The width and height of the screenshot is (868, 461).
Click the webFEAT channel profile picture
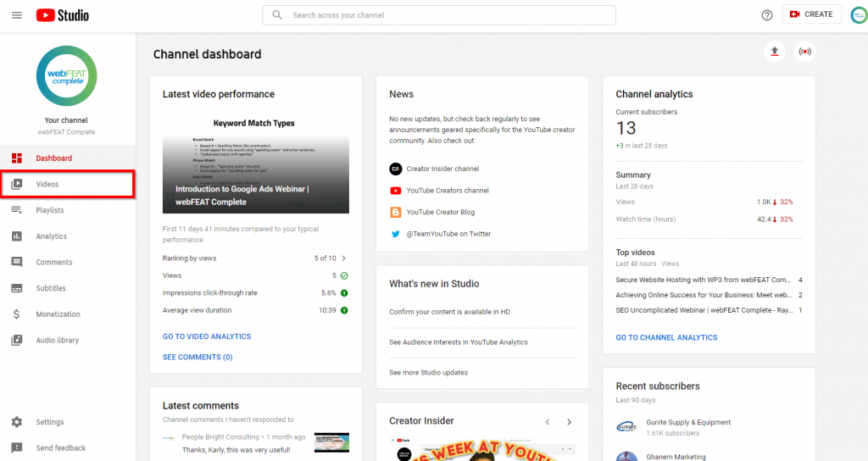pos(66,75)
